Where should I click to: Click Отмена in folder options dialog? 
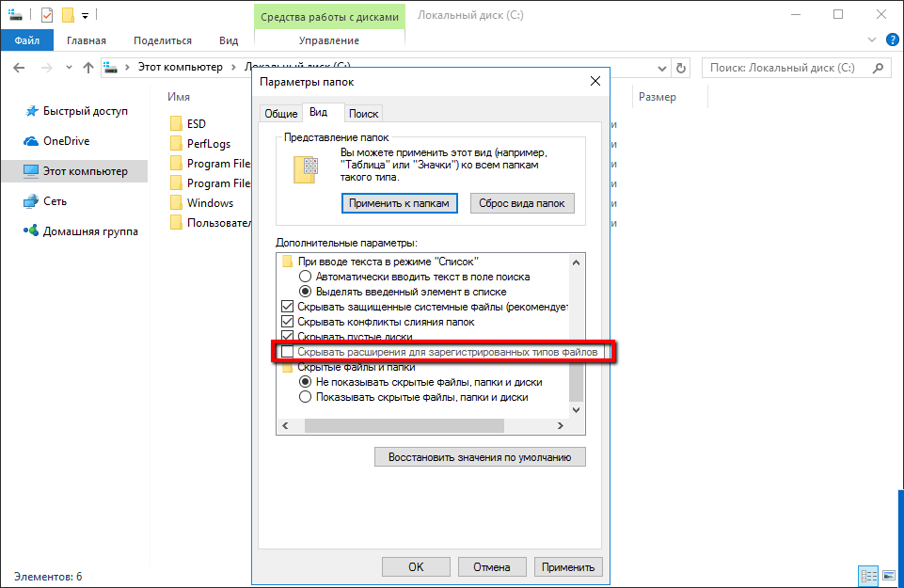[x=492, y=566]
